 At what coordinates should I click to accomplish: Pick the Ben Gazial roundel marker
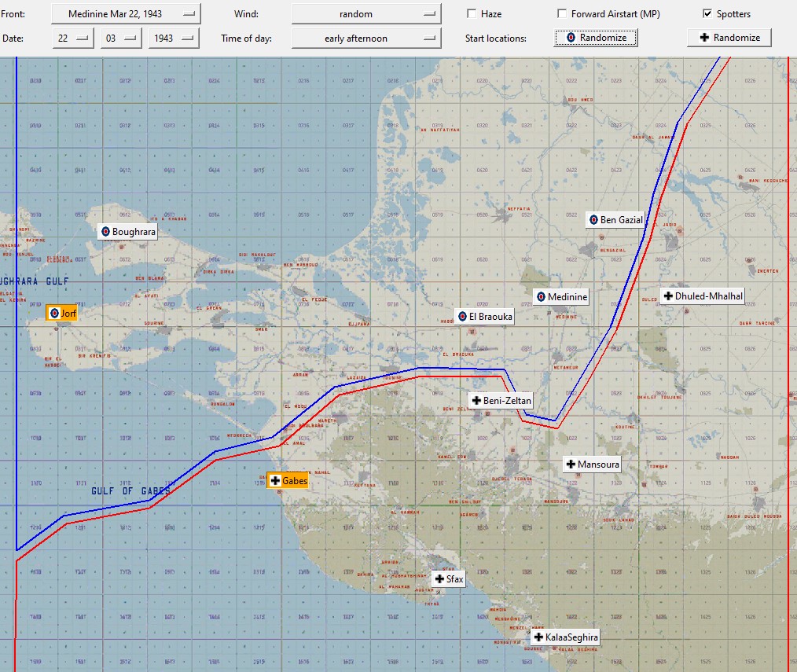point(615,220)
